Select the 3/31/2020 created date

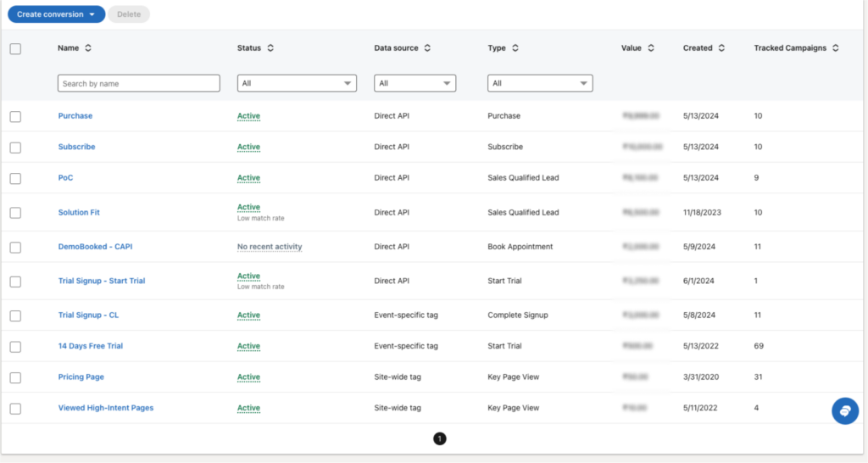click(701, 377)
